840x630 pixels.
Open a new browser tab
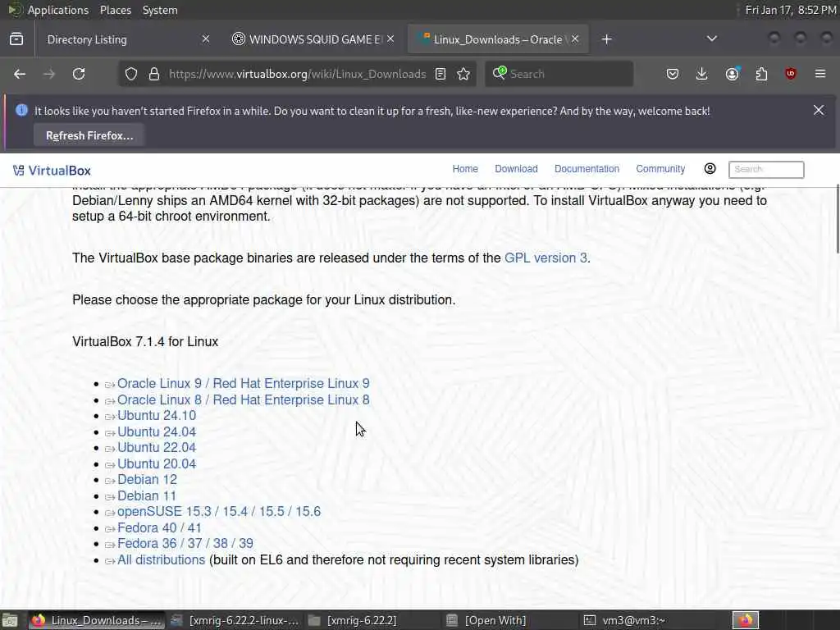pyautogui.click(x=606, y=39)
